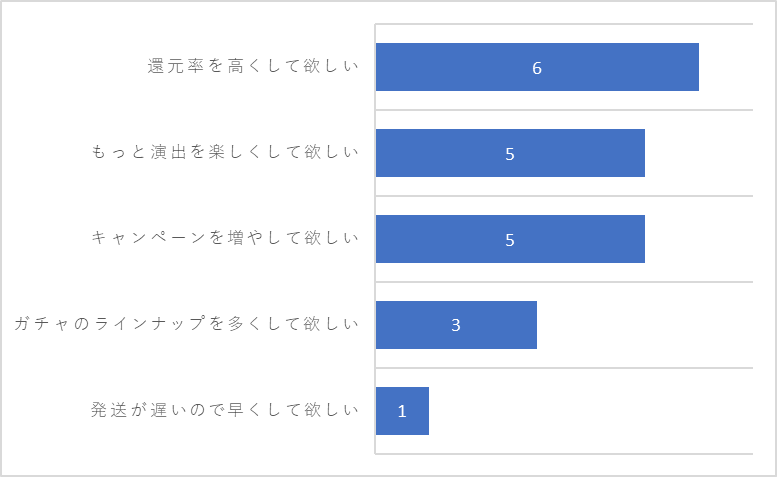Select the キャンペーンを増やして欲しい bar
Viewport: 777px width, 477px height.
coord(510,239)
